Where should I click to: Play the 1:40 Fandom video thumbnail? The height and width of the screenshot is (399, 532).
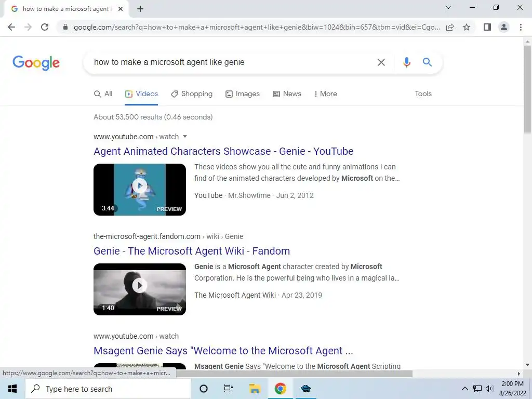140,289
